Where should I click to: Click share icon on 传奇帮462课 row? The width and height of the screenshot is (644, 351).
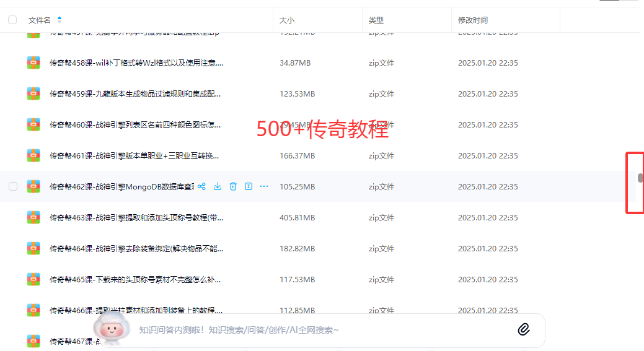(x=201, y=186)
